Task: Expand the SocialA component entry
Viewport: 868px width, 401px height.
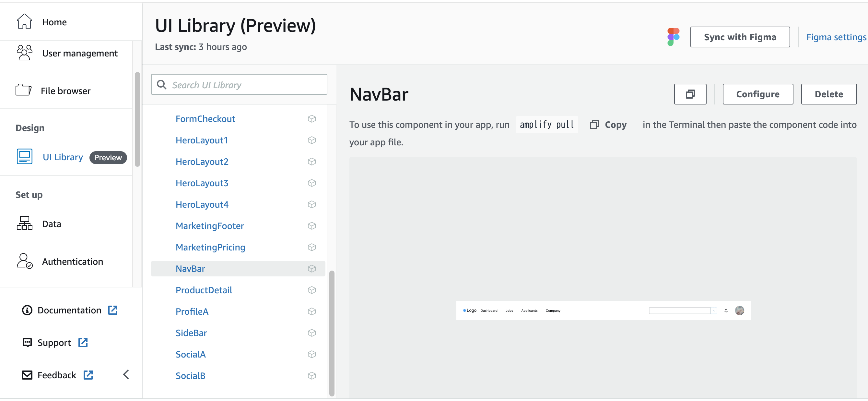Action: (x=191, y=354)
